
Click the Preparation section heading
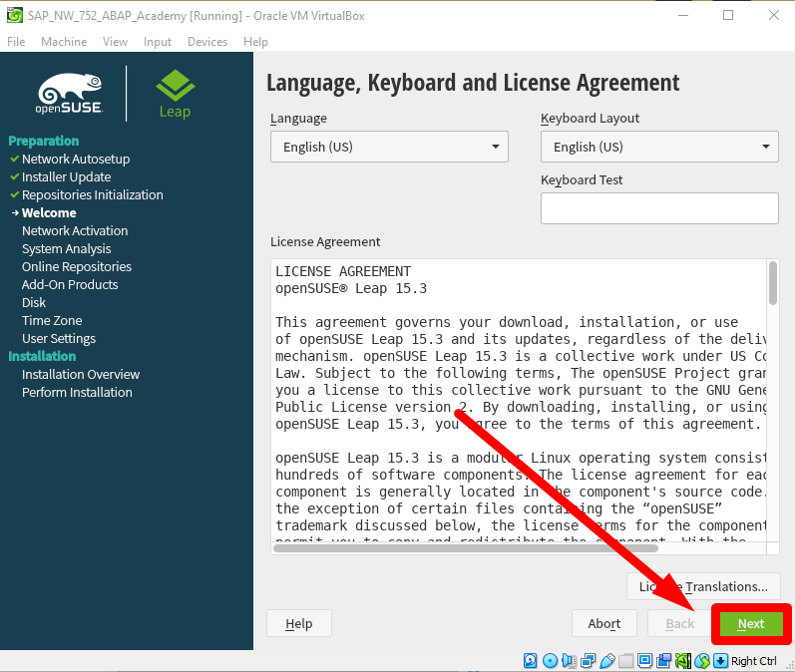point(44,141)
